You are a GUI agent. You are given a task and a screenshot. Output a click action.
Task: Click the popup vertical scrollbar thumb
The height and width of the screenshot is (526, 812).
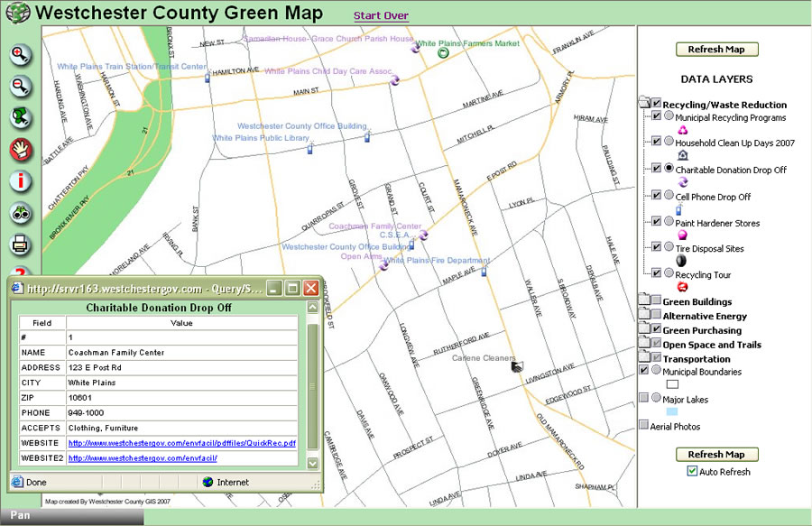point(313,385)
